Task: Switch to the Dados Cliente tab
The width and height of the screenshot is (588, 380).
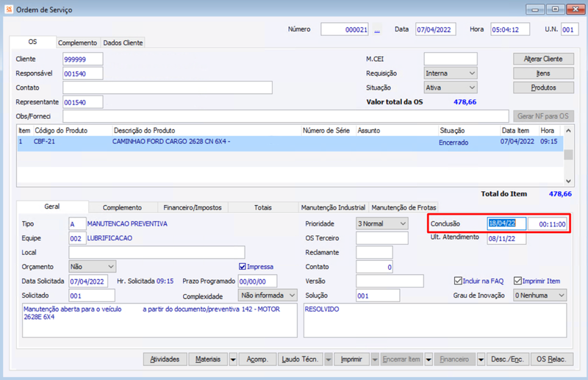Action: point(123,43)
